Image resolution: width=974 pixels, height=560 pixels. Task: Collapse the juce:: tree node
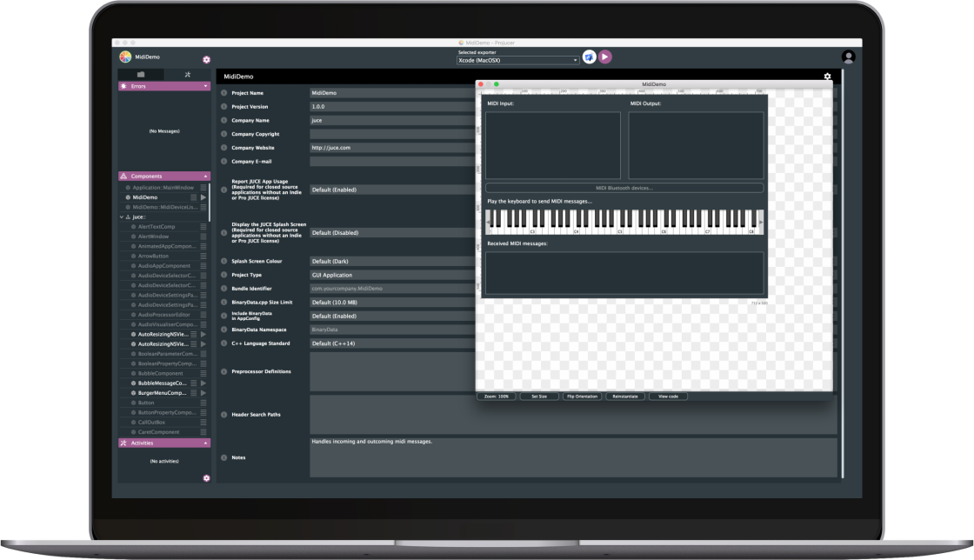coord(123,217)
